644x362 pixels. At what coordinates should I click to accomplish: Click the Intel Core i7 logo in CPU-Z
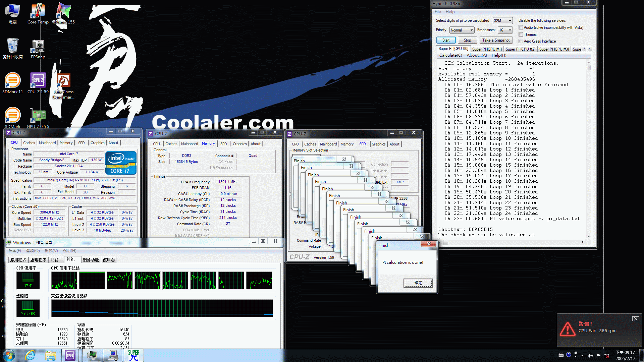121,163
